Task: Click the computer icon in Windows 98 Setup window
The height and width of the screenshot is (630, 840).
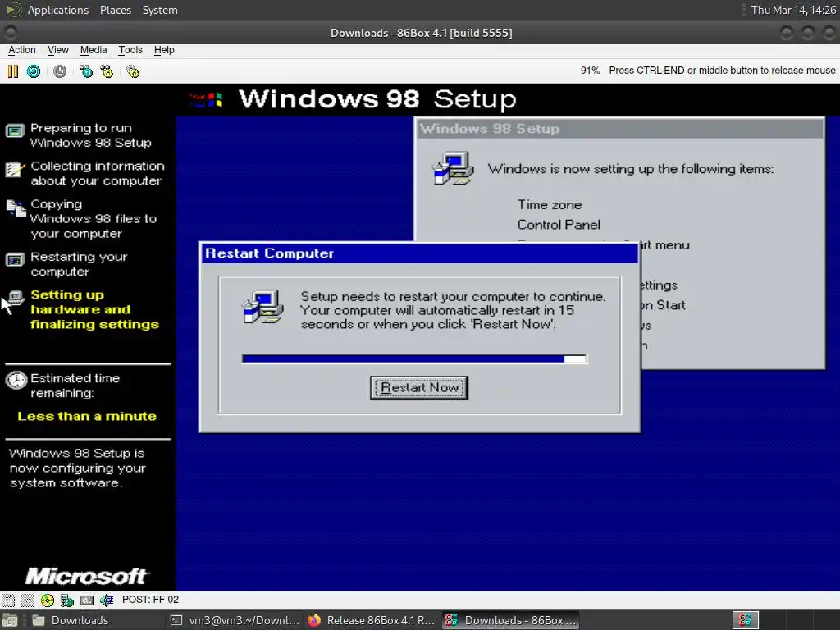Action: [453, 168]
